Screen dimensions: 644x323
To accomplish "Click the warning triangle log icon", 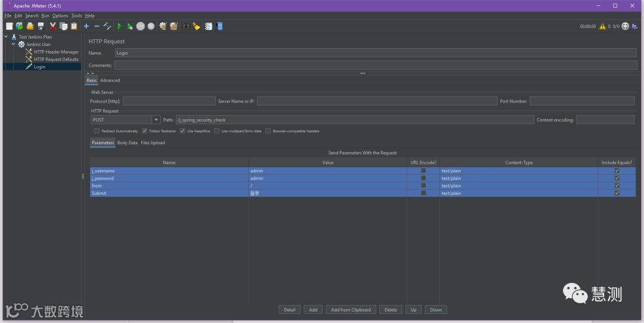I will pyautogui.click(x=602, y=26).
